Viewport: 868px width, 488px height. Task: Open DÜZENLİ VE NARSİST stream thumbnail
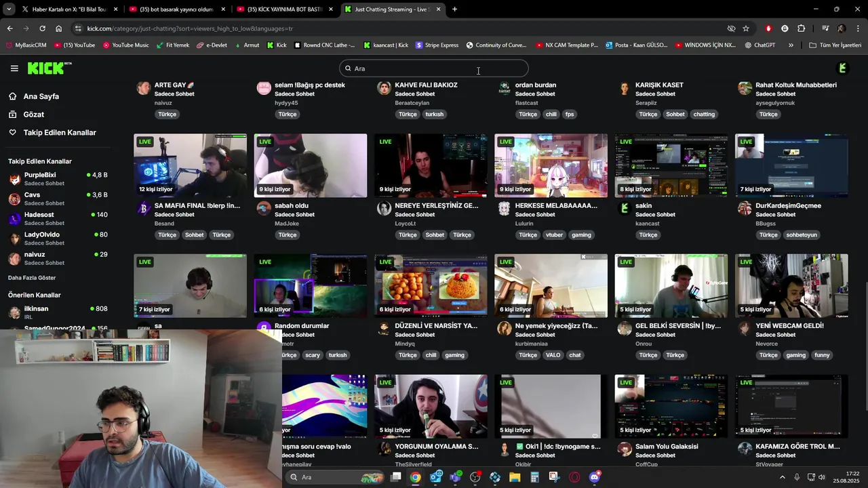(431, 285)
